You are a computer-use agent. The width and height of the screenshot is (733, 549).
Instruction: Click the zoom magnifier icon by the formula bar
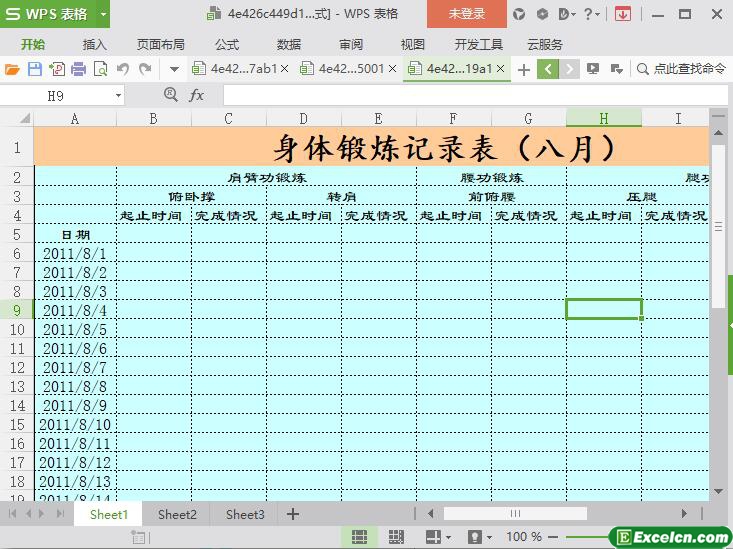coord(171,95)
